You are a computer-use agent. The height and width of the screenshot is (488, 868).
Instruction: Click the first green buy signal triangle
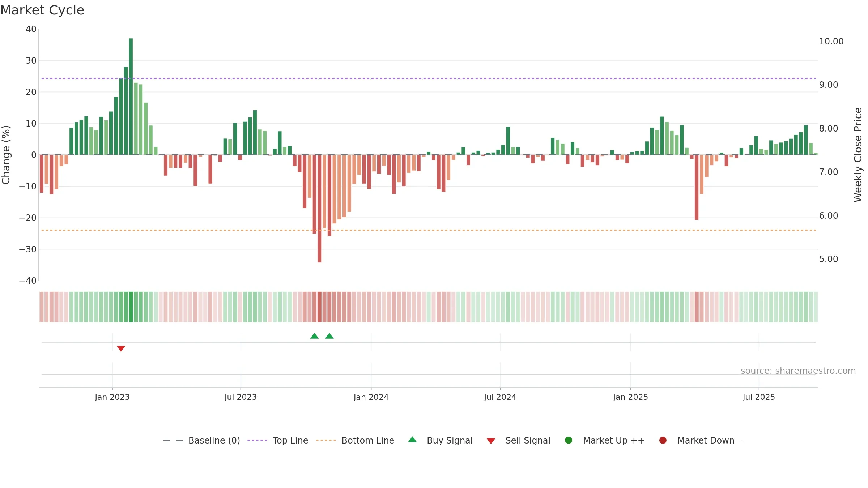315,336
